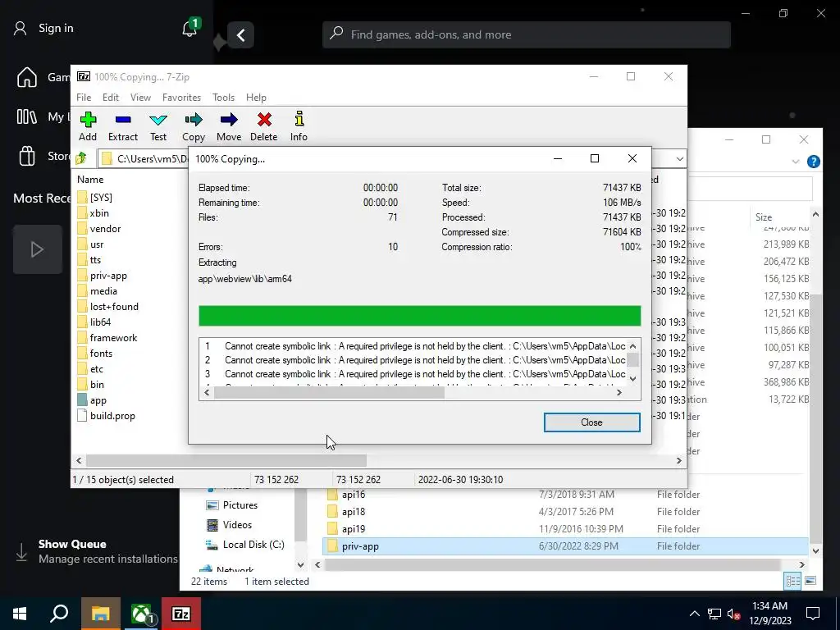Open the File menu in 7-Zip
Viewport: 840px width, 630px height.
pos(84,98)
